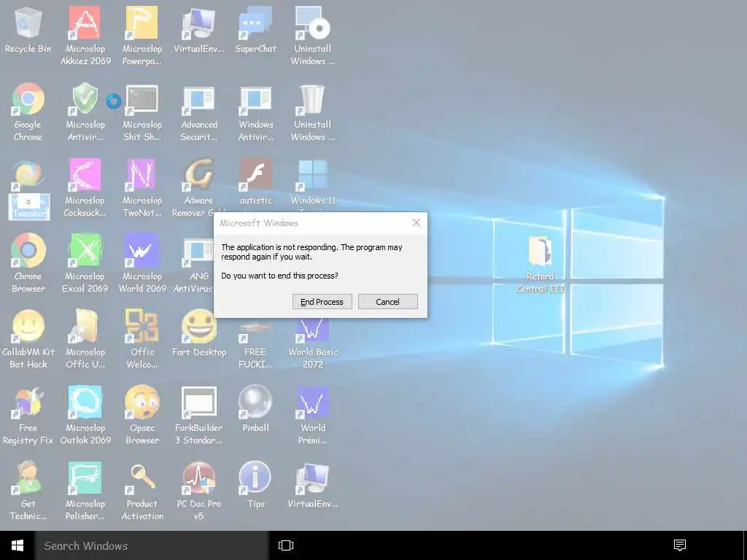Select the Get Technic... support icon

pyautogui.click(x=28, y=478)
